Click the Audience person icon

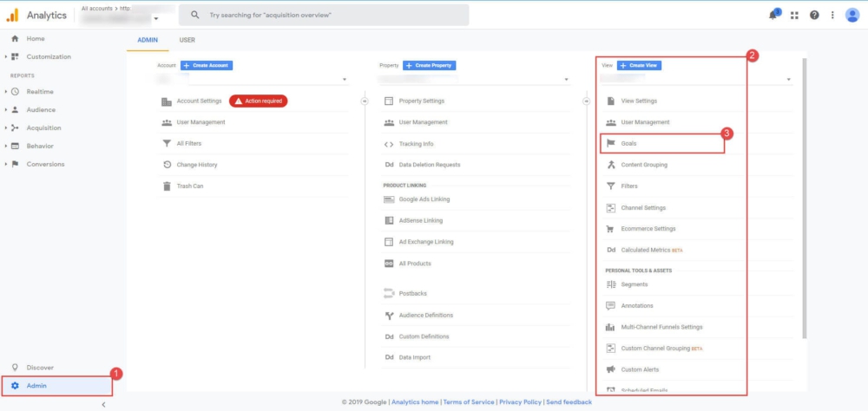pos(15,110)
